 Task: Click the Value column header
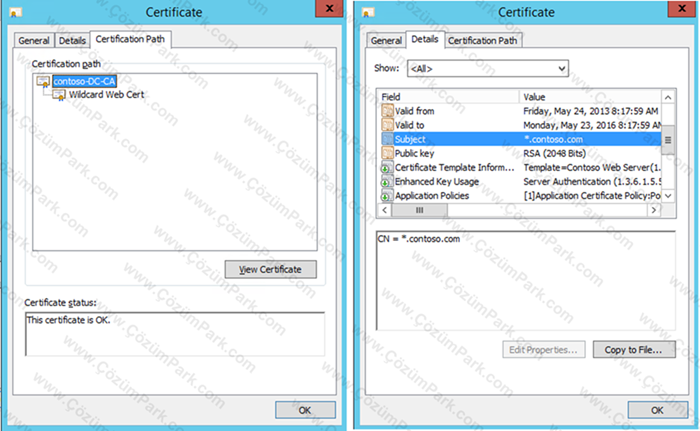tap(590, 97)
